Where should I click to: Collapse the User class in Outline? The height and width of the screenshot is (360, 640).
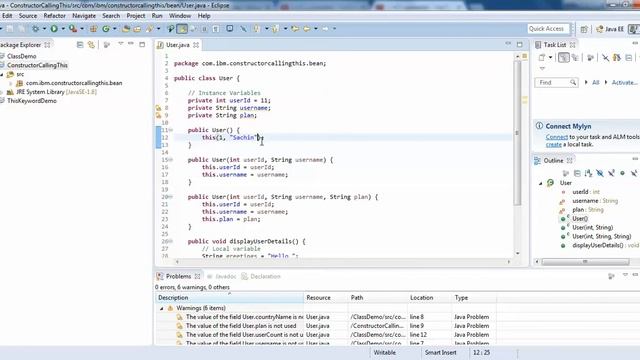540,183
